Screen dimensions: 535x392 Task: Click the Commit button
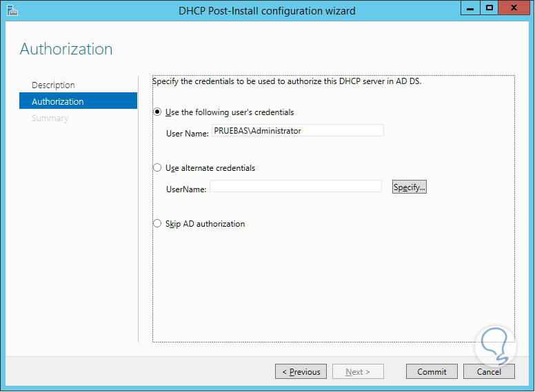(432, 372)
